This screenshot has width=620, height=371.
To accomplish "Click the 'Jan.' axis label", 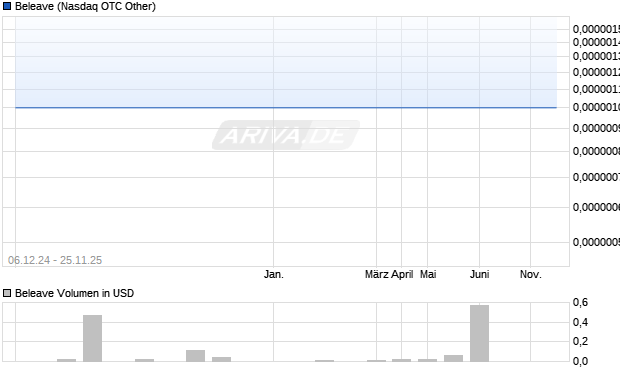I will click(x=274, y=274).
